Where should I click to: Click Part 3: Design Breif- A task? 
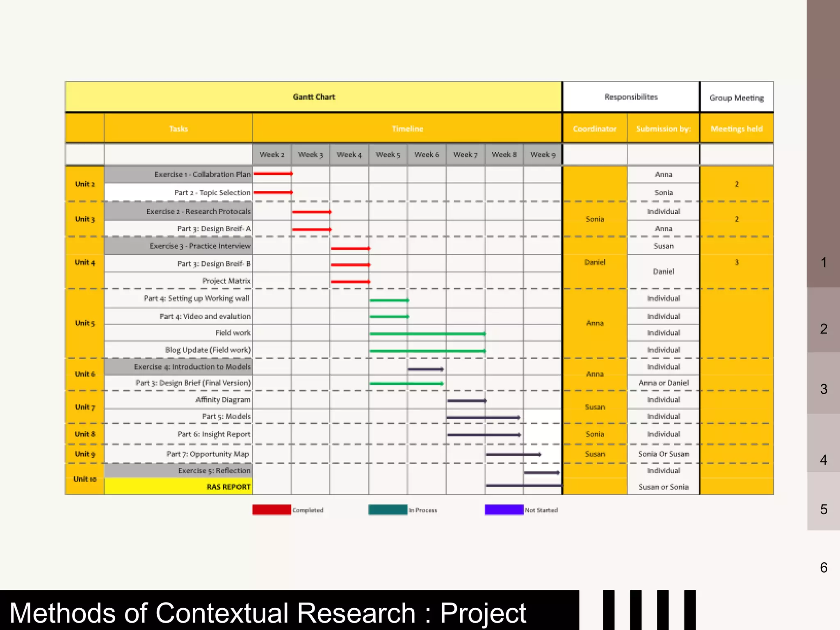pyautogui.click(x=178, y=228)
